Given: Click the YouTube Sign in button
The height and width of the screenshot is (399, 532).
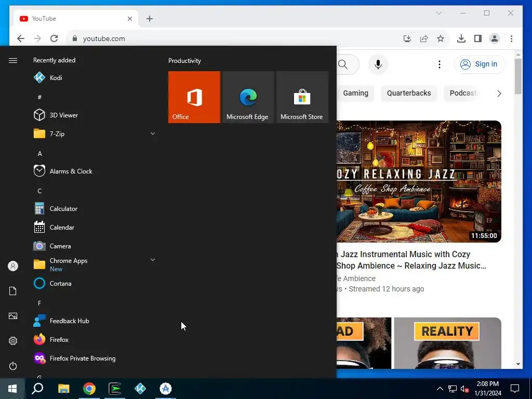Looking at the screenshot, I should [480, 64].
